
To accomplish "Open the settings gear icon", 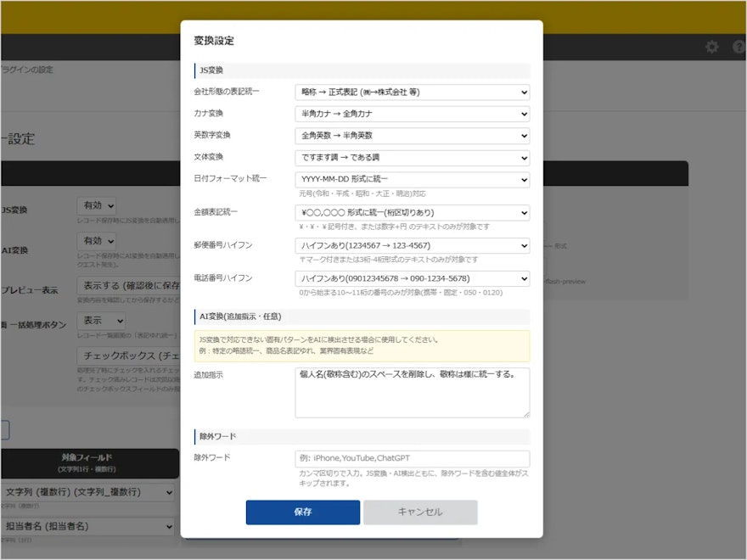I will click(711, 48).
